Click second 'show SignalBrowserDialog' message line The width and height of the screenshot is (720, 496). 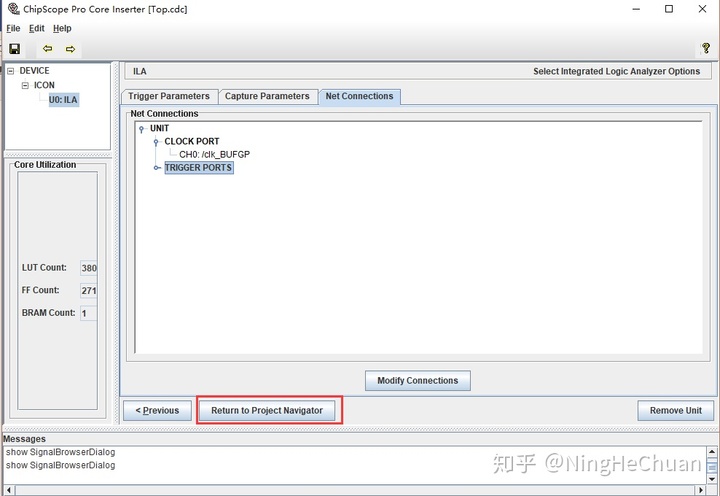(60, 465)
